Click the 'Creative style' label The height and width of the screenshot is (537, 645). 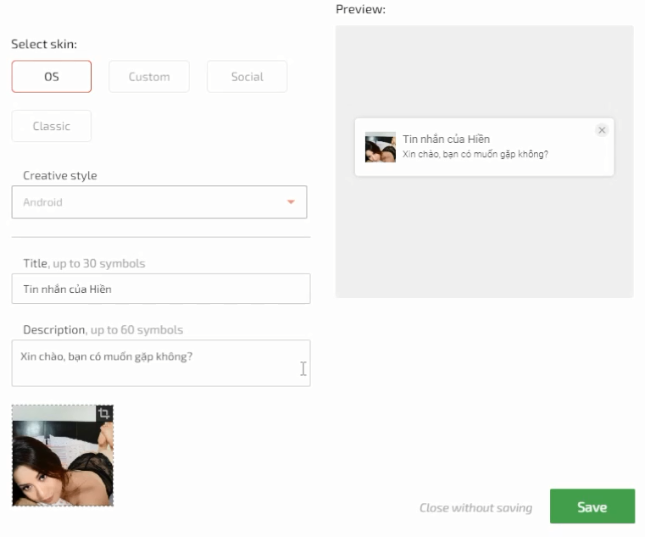[60, 176]
